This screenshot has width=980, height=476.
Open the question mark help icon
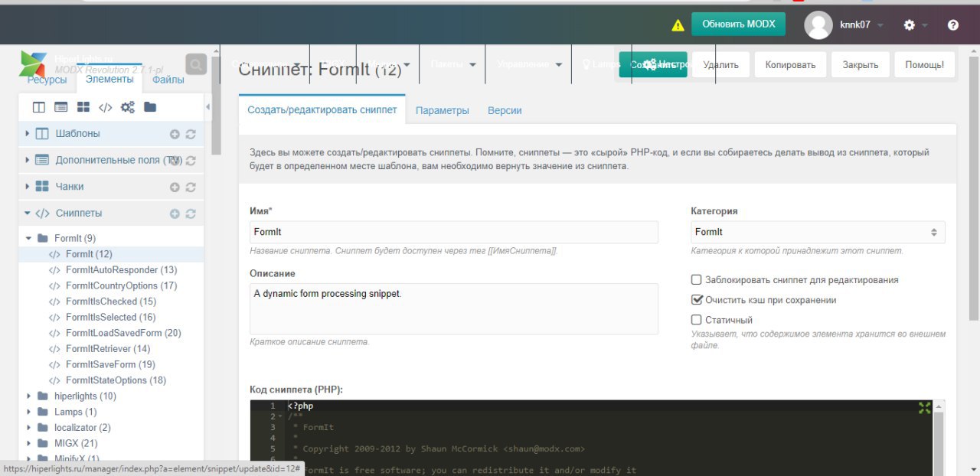952,25
